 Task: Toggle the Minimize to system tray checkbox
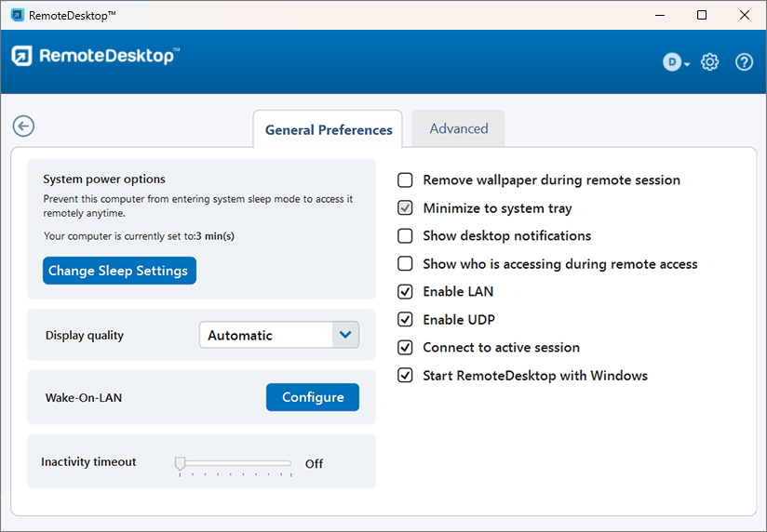[405, 208]
